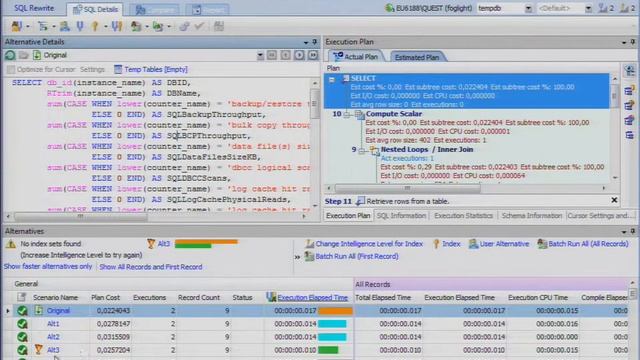Jump to the last alternative using the double-arrow button
640x360 pixels.
(313, 55)
